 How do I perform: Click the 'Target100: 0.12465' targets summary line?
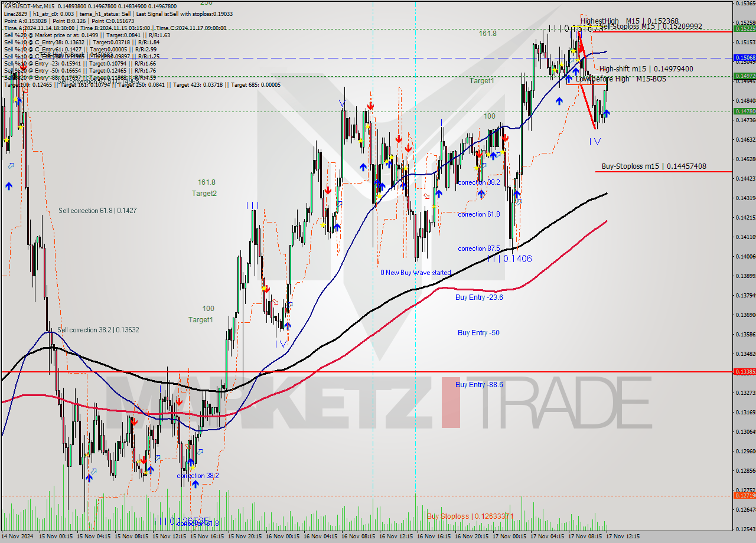[142, 84]
